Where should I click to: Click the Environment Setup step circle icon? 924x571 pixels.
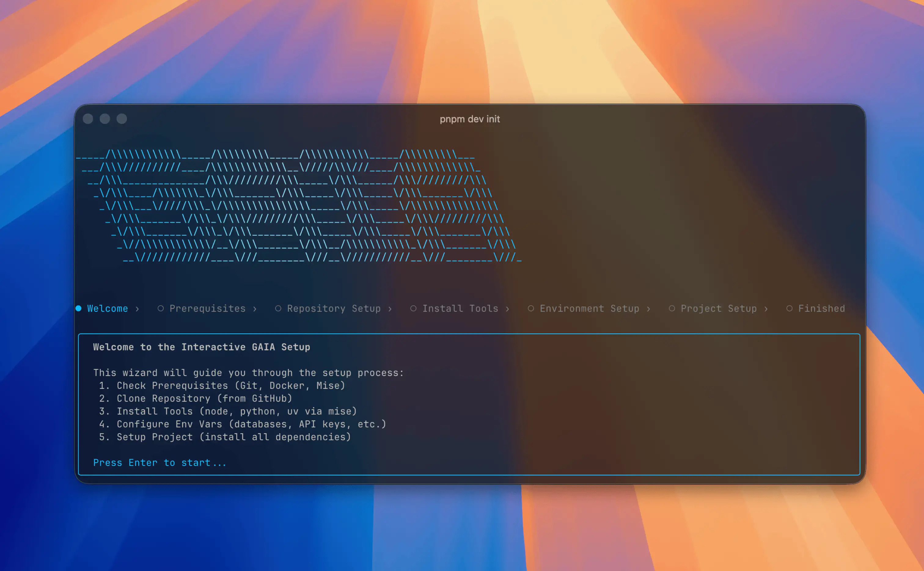coord(532,308)
